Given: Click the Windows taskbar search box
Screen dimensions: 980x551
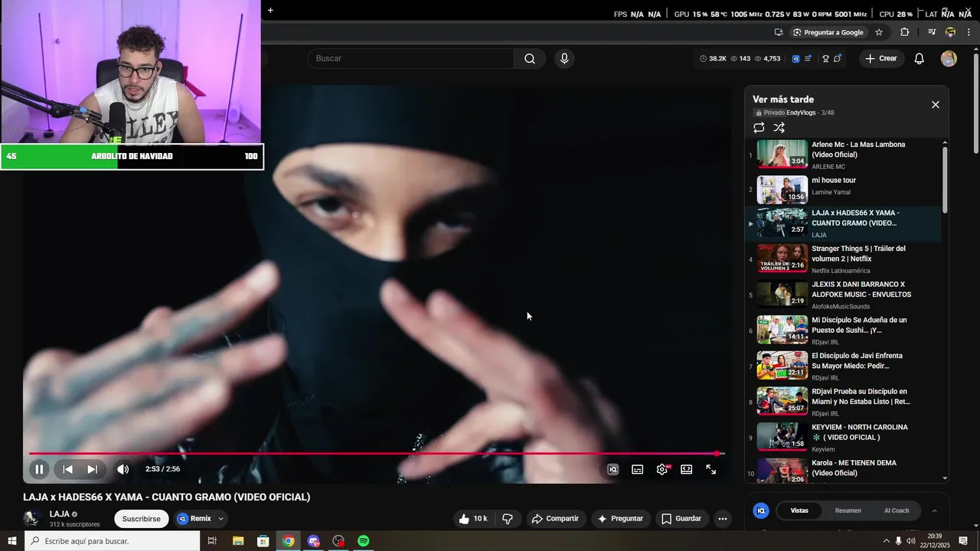Looking at the screenshot, I should 113,541.
